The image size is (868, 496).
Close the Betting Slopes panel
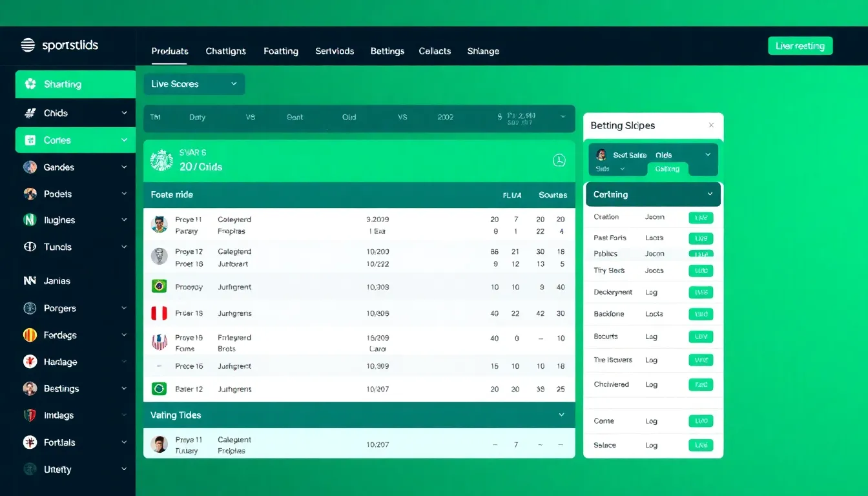[711, 125]
